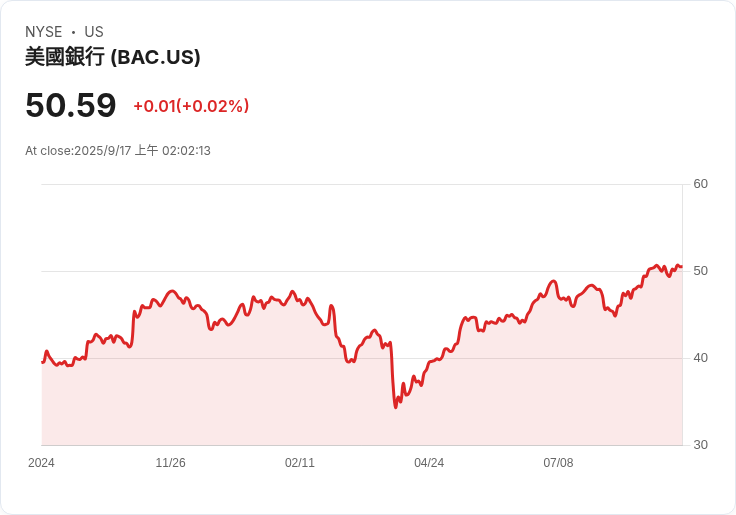
Task: Click the 07/08 date axis label
Action: [558, 463]
